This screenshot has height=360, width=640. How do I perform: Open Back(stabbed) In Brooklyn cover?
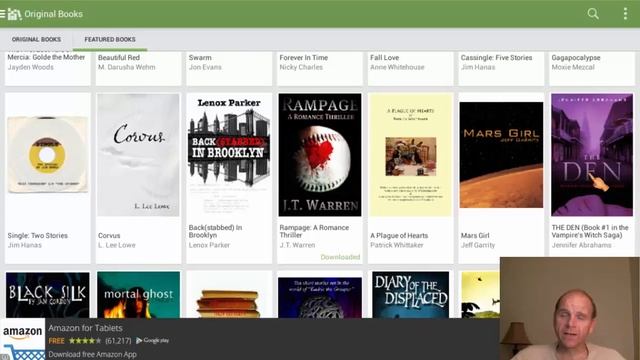click(x=229, y=155)
